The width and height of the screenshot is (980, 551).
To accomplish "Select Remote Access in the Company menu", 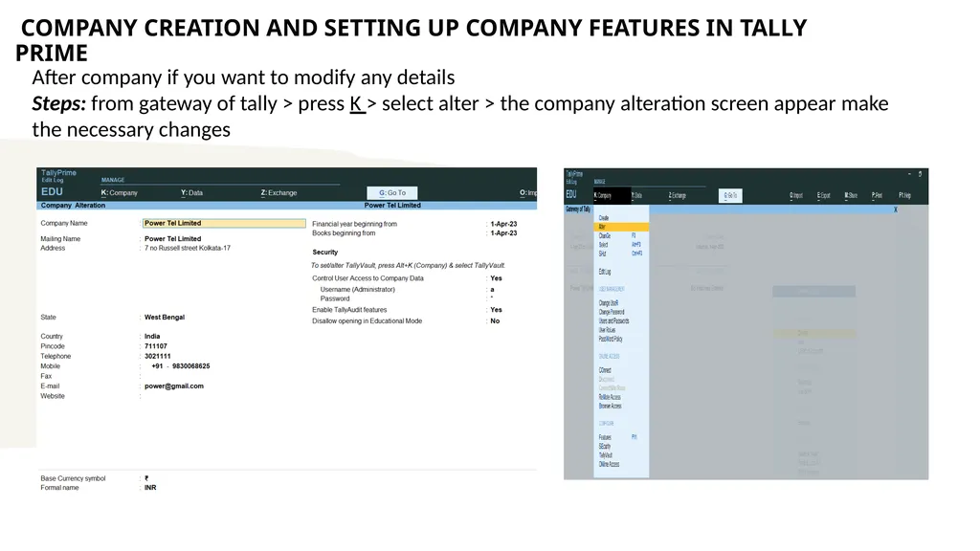I will pyautogui.click(x=610, y=397).
